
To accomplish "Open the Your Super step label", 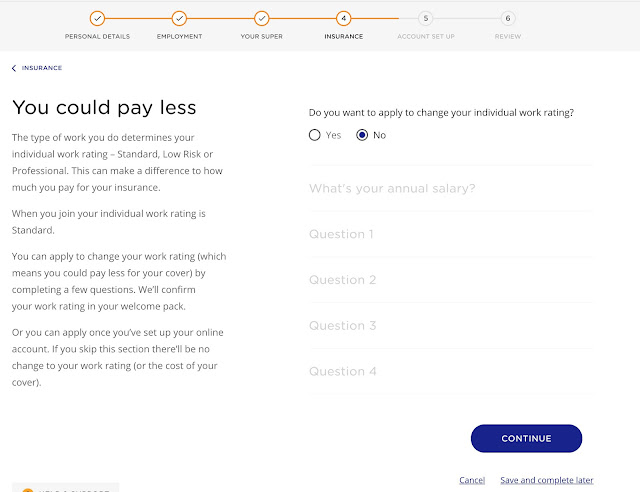I will pyautogui.click(x=262, y=36).
